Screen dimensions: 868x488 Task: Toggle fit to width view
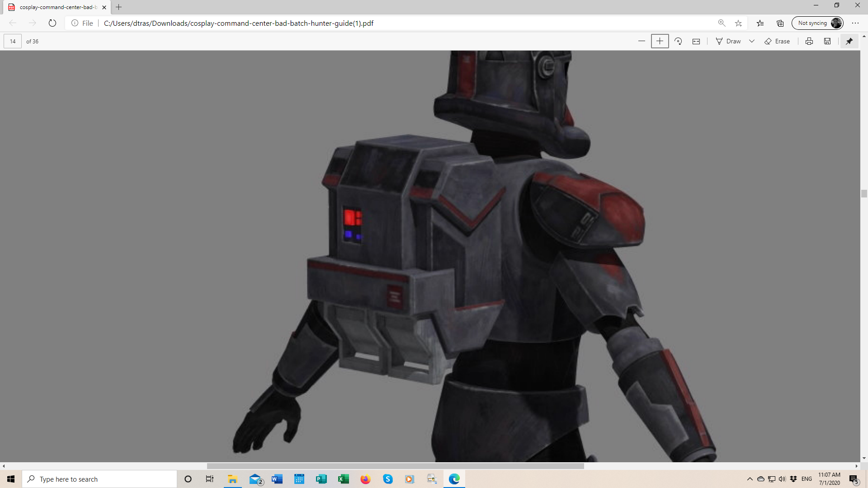[696, 41]
